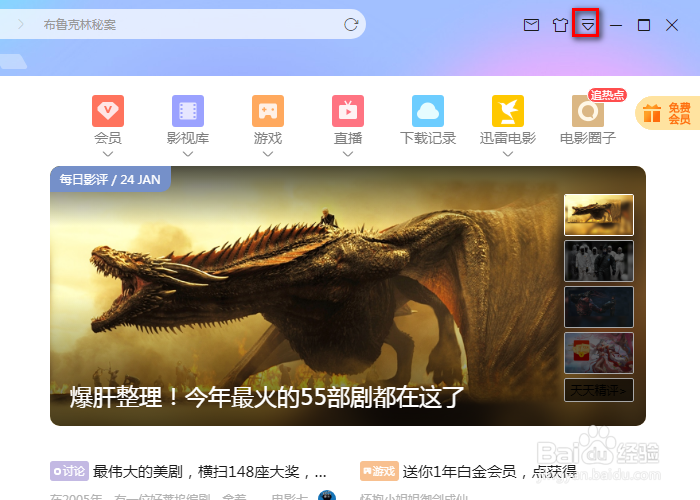Image resolution: width=700 pixels, height=500 pixels.
Task: Select the partially visible tab below search bar
Action: (x=13, y=62)
